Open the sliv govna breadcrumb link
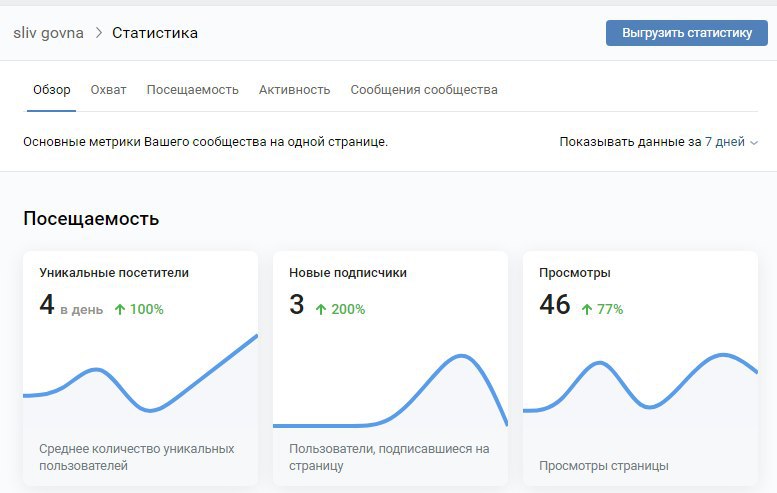The image size is (777, 493). [49, 33]
